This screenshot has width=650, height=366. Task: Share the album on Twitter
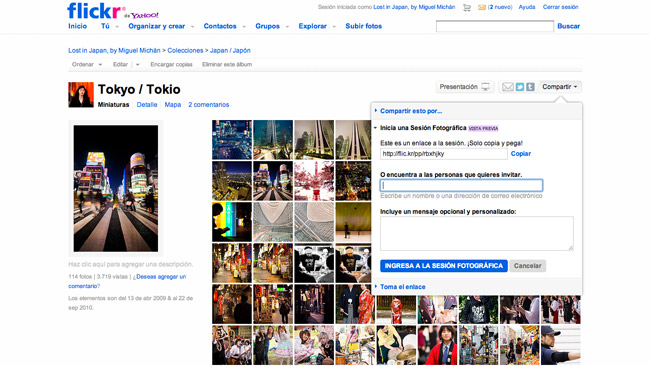(519, 87)
